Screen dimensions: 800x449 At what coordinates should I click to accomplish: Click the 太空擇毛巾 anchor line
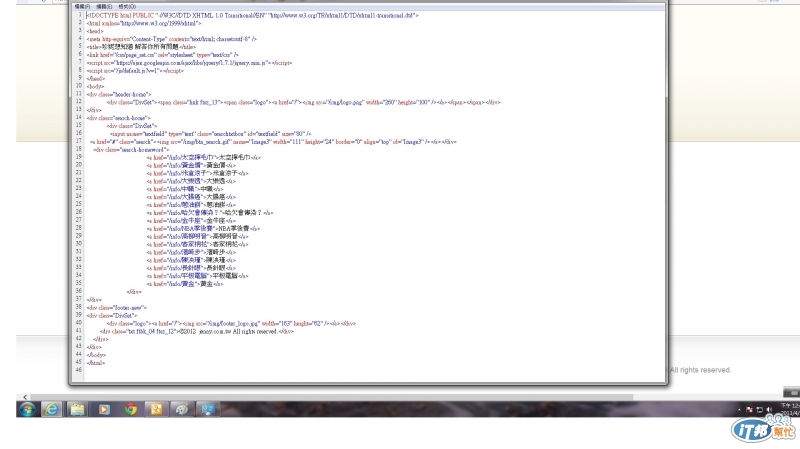tap(204, 158)
